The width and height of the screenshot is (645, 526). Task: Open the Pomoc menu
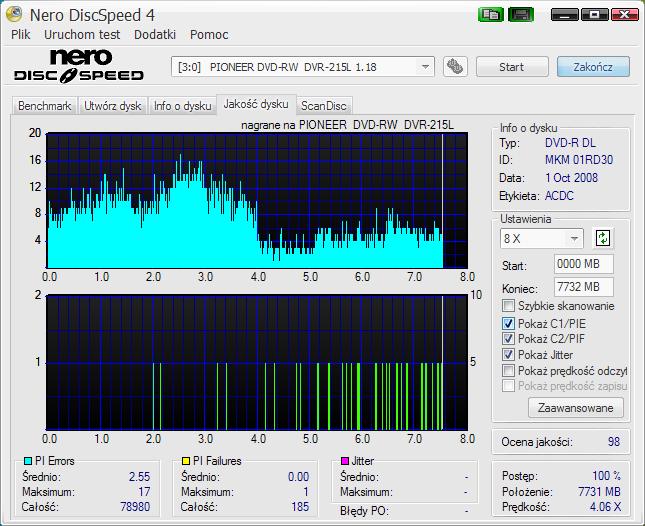pos(209,35)
